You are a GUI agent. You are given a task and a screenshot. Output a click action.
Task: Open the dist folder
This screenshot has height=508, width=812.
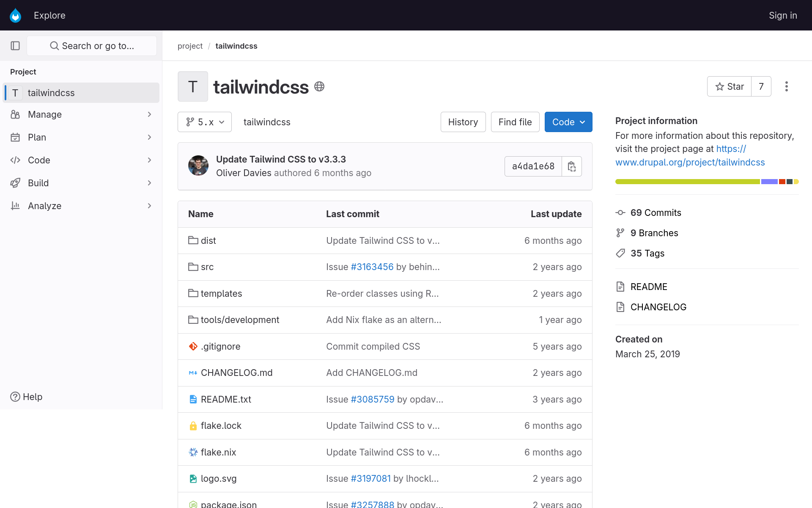(208, 240)
